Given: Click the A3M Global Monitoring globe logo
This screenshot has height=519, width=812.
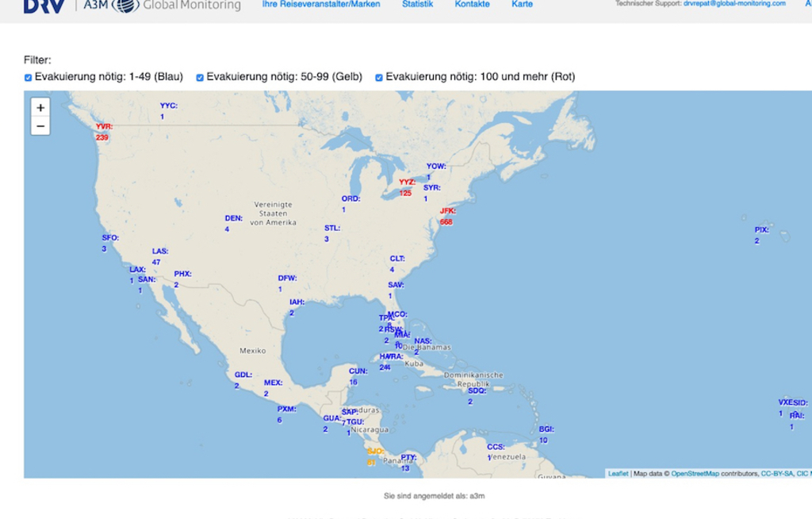Looking at the screenshot, I should (125, 6).
